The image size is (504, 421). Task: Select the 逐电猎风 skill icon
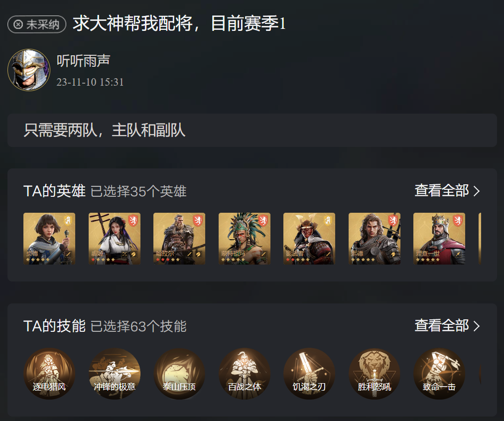(x=49, y=374)
